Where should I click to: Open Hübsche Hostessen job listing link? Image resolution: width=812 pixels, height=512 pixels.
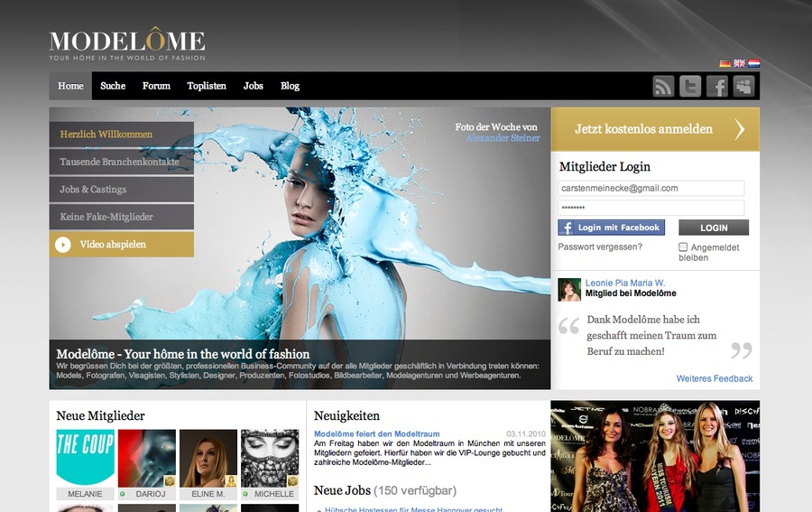413,509
